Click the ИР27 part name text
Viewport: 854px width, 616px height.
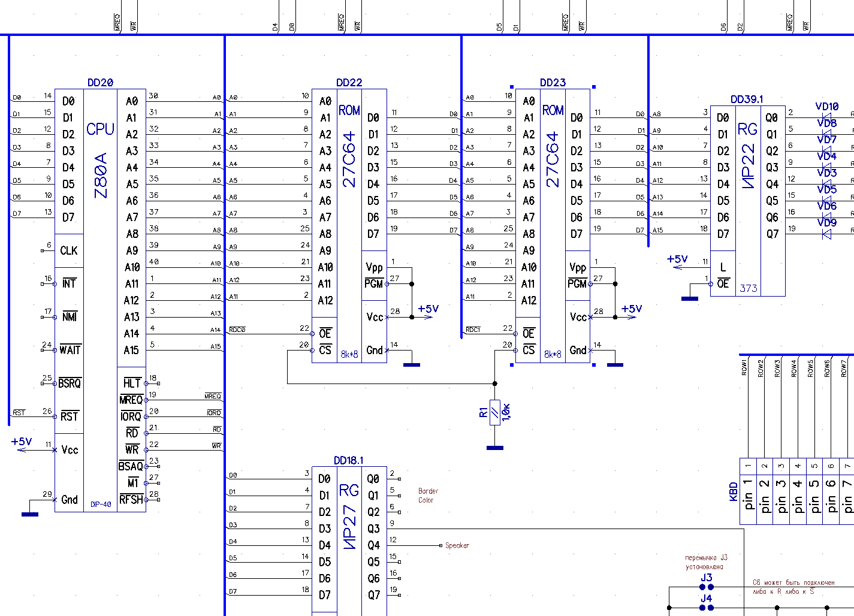[x=349, y=527]
